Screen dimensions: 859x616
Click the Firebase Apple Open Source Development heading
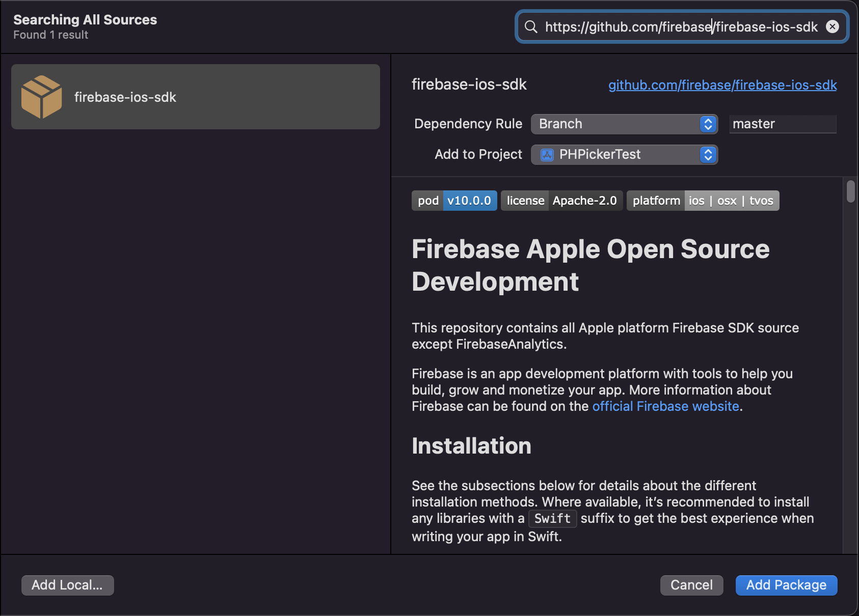pyautogui.click(x=590, y=265)
